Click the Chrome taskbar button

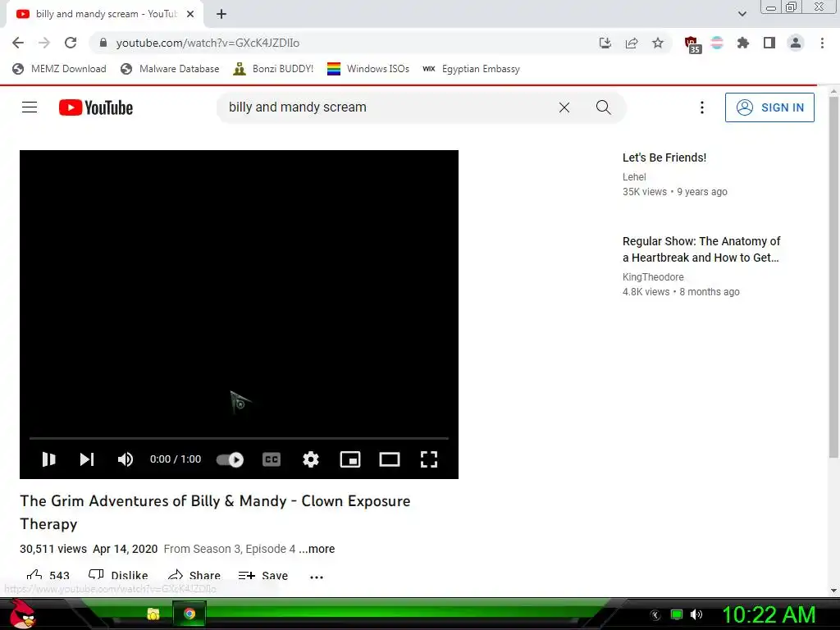tap(189, 614)
